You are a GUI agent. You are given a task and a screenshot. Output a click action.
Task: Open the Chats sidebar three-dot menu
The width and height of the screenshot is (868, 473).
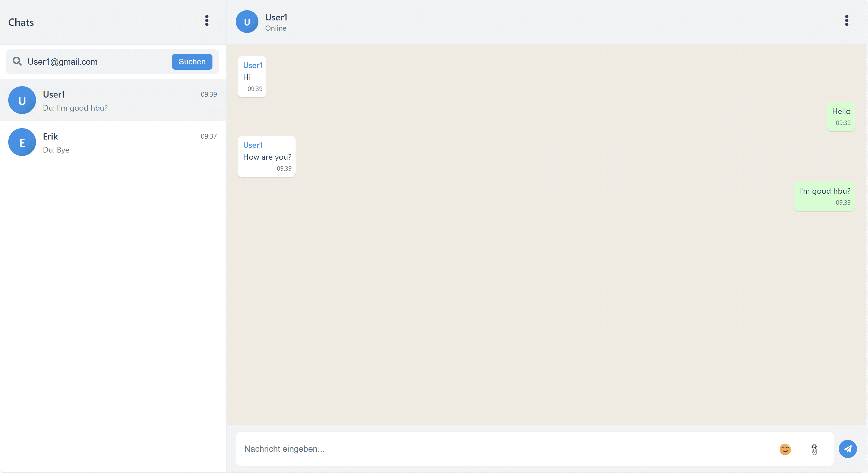tap(207, 21)
